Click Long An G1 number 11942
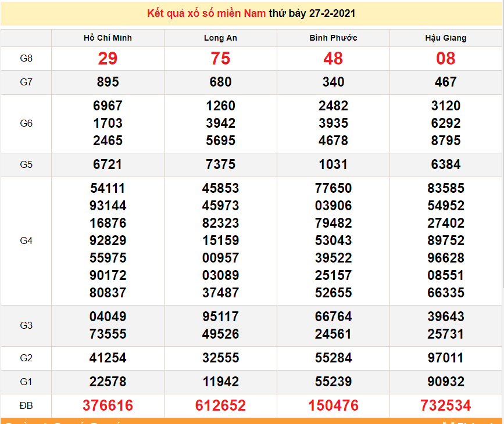This screenshot has width=504, height=424. pos(220,382)
